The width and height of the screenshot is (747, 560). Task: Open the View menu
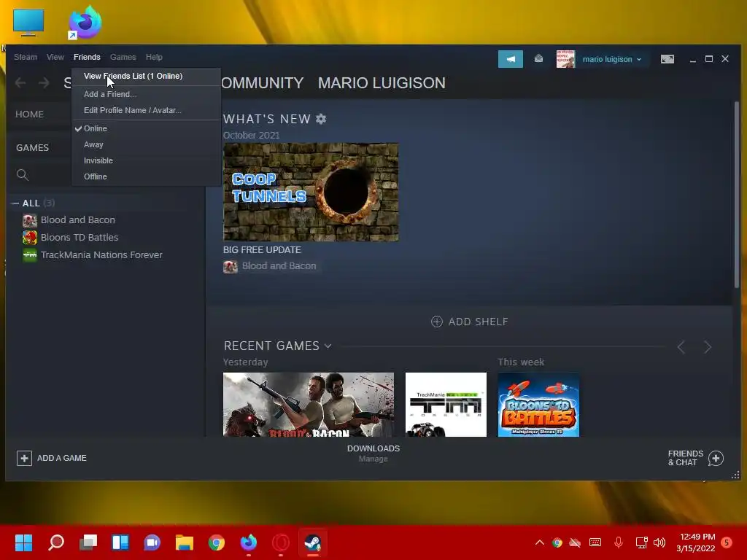55,57
